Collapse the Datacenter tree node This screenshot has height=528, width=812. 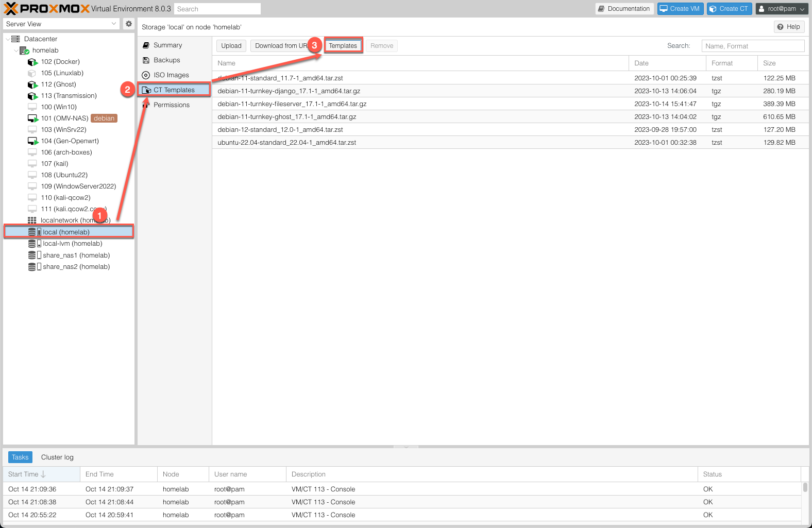[x=7, y=39]
